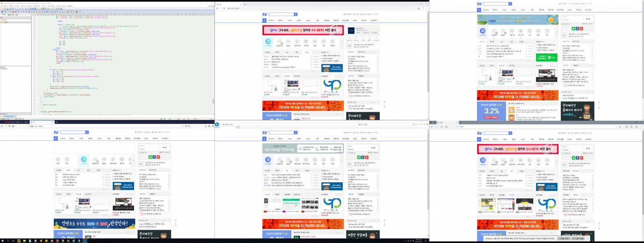Select Q&A menu item in Chrome page navigation
644x243 pixels.
pyautogui.click(x=308, y=20)
